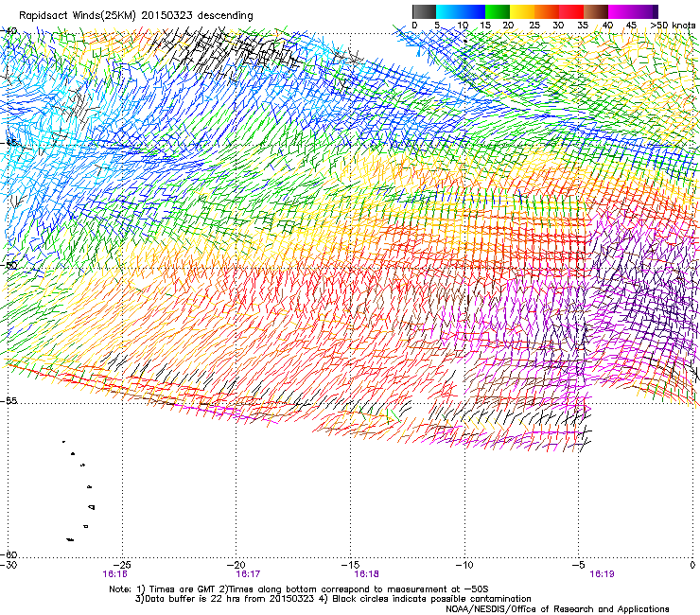Screen dimensions: 700x615
Task: Click the green 15–20 knots legend segment
Action: coord(498,11)
